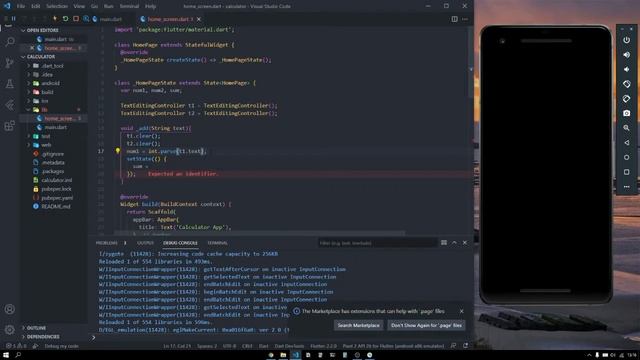Open the Edit menu
This screenshot has height=360, width=640.
pyautogui.click(x=36, y=6)
